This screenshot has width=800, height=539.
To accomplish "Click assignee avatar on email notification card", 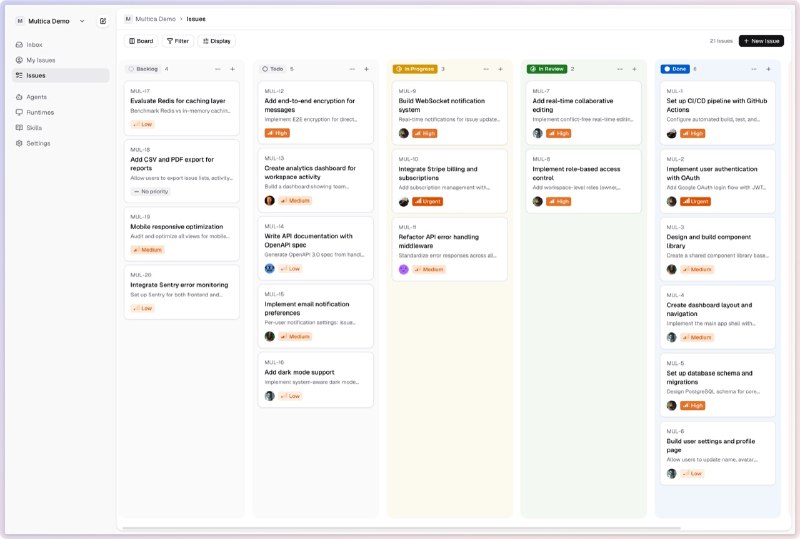I will [x=270, y=336].
